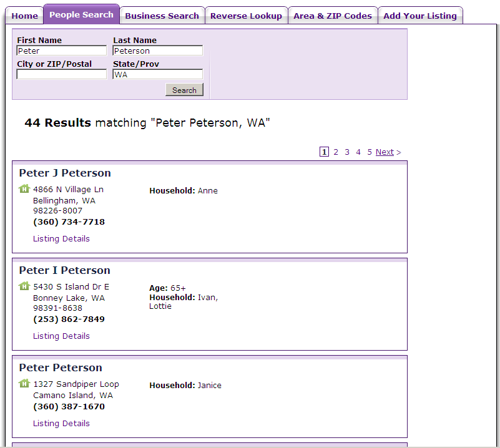The height and width of the screenshot is (448, 500).
Task: Go to results page 4
Action: (x=358, y=152)
